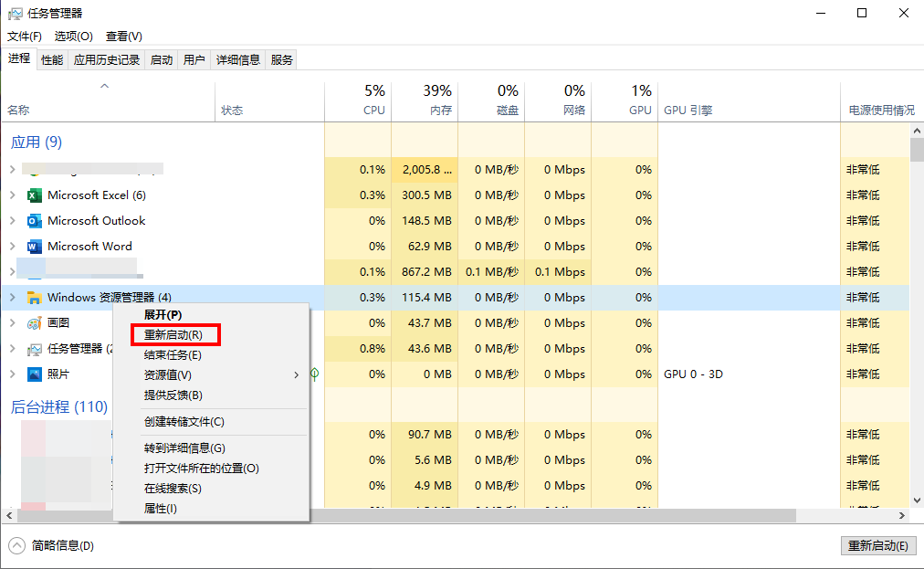Click the Microsoft Outlook app icon
924x569 pixels.
35,221
